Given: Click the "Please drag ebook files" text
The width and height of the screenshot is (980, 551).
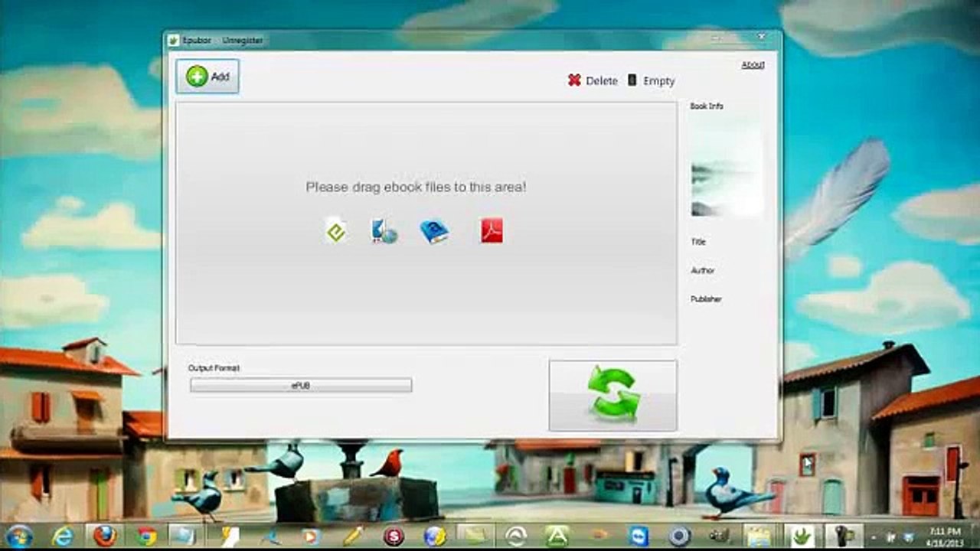Looking at the screenshot, I should click(x=416, y=187).
